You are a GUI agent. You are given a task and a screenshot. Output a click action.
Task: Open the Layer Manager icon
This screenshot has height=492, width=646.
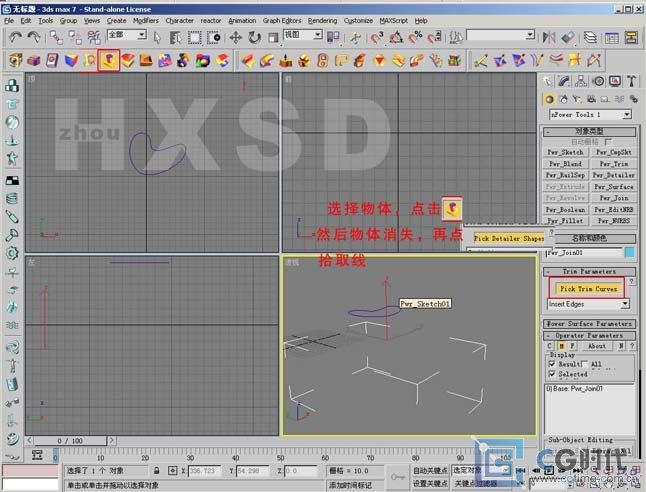coord(590,38)
